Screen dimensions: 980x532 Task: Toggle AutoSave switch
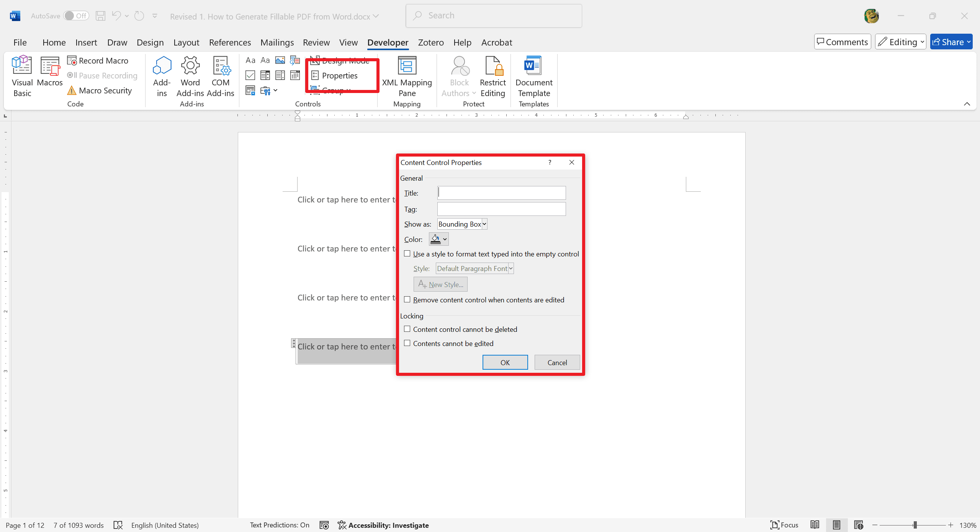[x=76, y=16]
